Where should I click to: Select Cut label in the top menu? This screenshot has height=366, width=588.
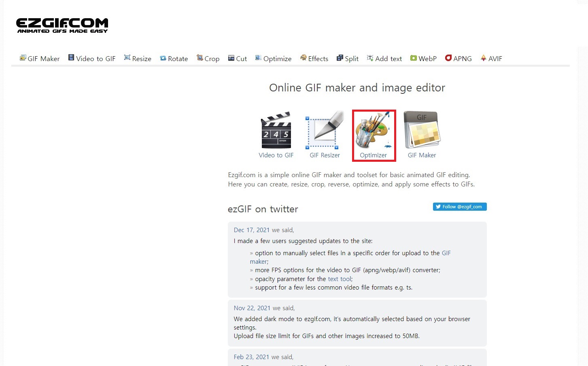click(242, 59)
